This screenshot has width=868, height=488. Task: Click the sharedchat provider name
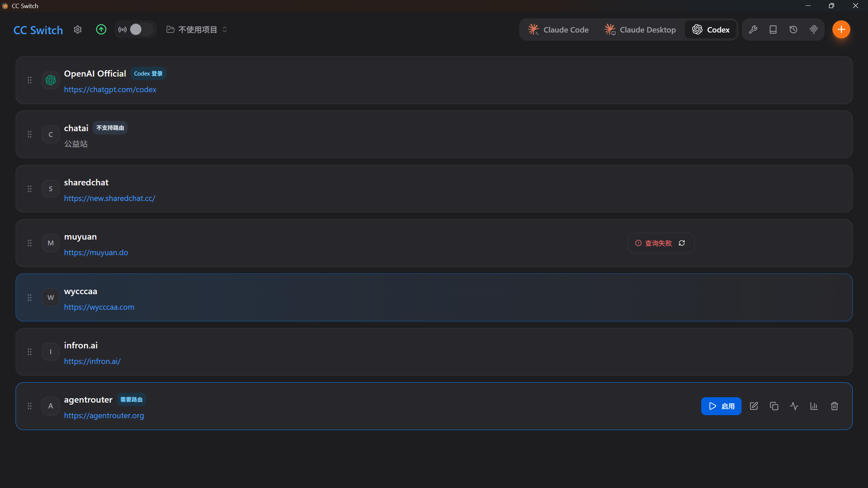[86, 182]
